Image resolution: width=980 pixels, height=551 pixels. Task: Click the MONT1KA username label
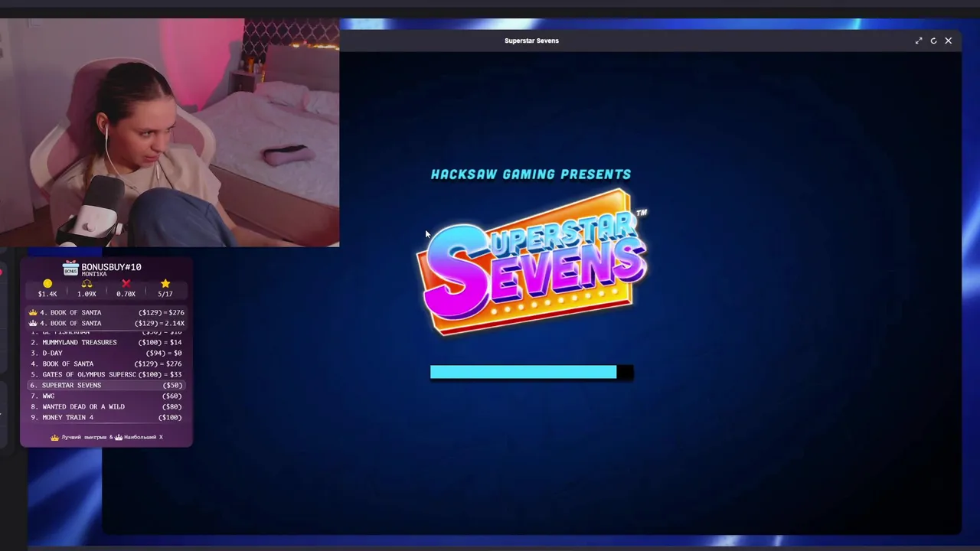coord(94,274)
